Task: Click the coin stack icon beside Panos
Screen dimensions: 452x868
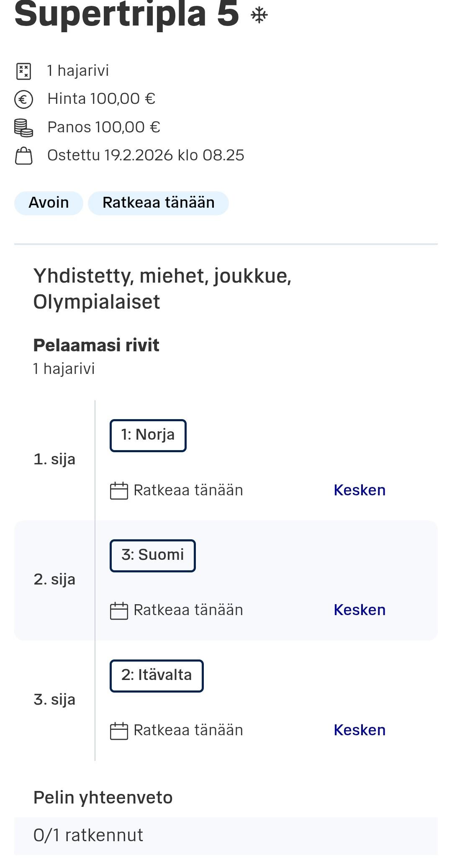Action: pyautogui.click(x=24, y=128)
